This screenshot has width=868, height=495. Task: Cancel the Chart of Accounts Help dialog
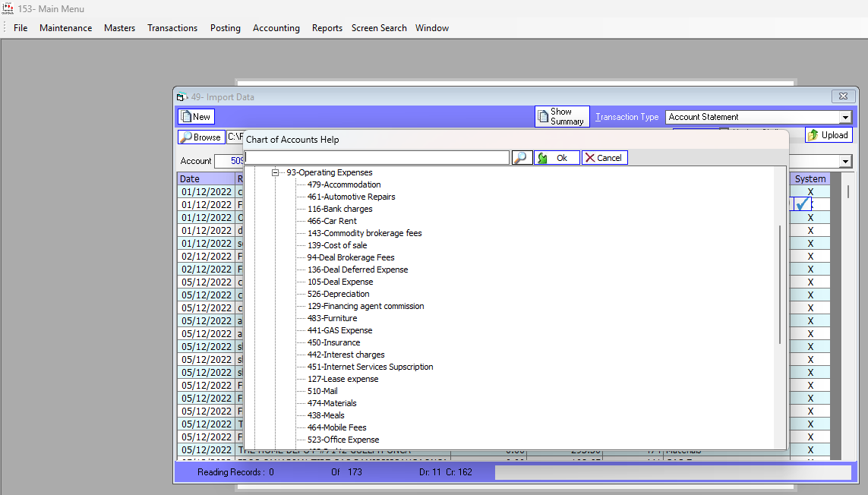point(604,158)
